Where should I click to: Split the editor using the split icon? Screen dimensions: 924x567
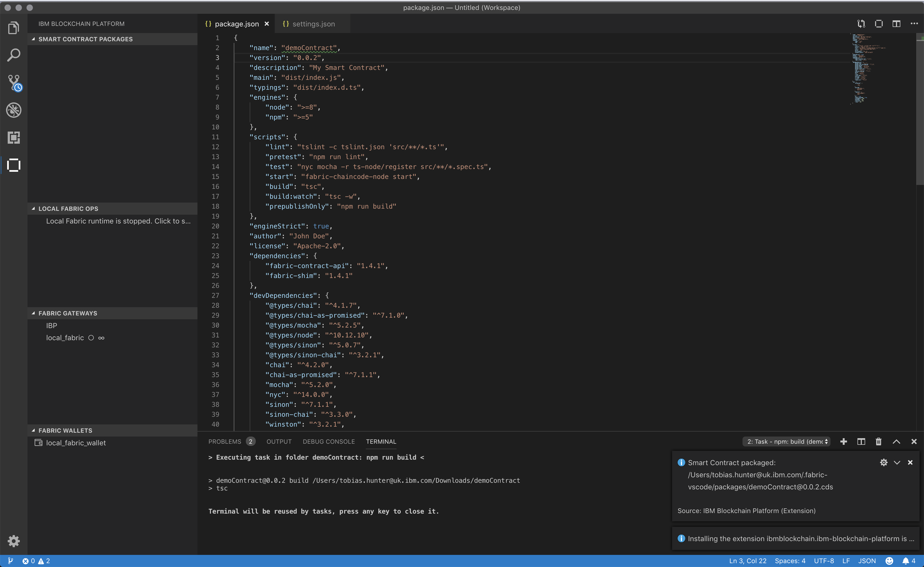pos(896,23)
